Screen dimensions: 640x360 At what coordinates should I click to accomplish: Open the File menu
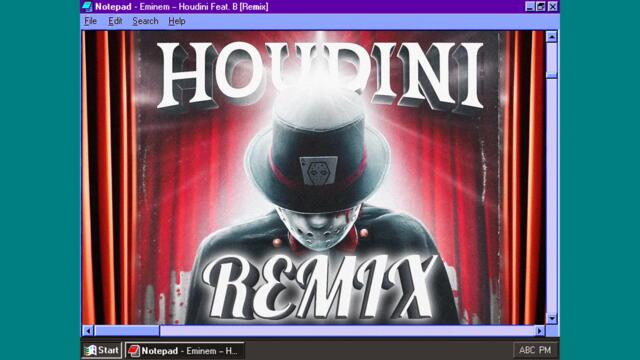pos(91,21)
